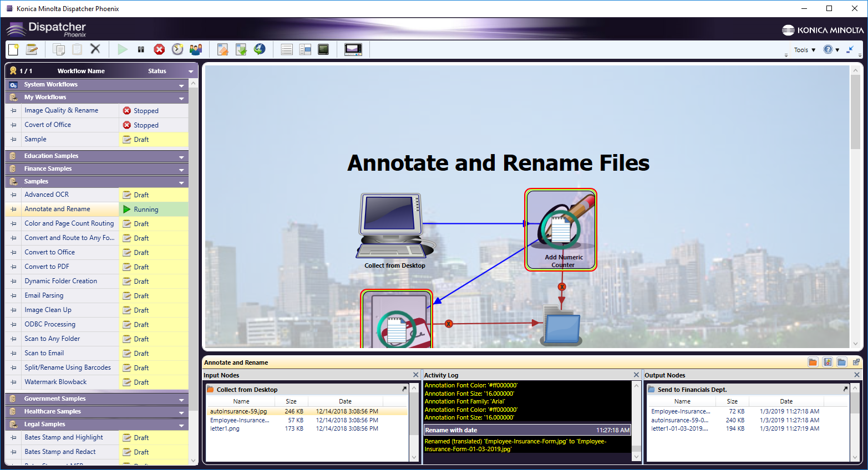Image resolution: width=868 pixels, height=470 pixels.
Task: Select the Email Parsing workflow
Action: click(x=44, y=295)
